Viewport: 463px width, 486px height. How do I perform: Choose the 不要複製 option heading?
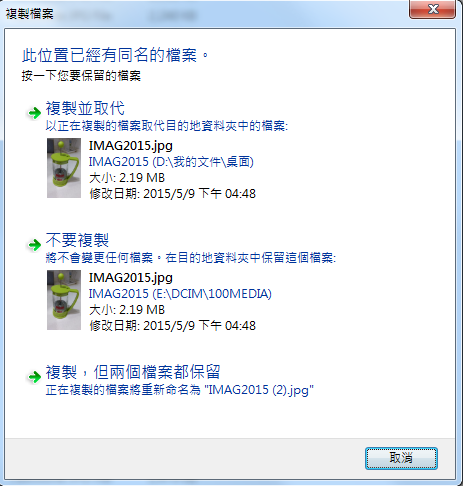[x=77, y=240]
